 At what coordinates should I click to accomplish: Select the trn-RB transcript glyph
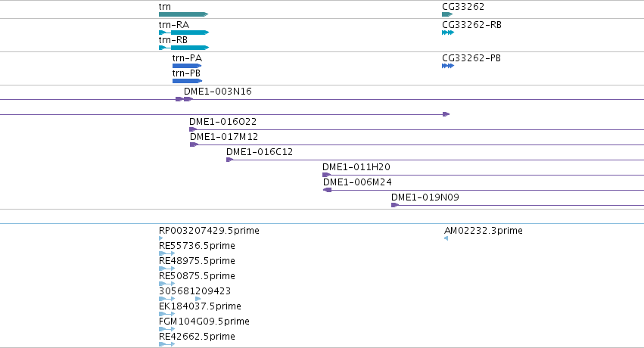(184, 48)
